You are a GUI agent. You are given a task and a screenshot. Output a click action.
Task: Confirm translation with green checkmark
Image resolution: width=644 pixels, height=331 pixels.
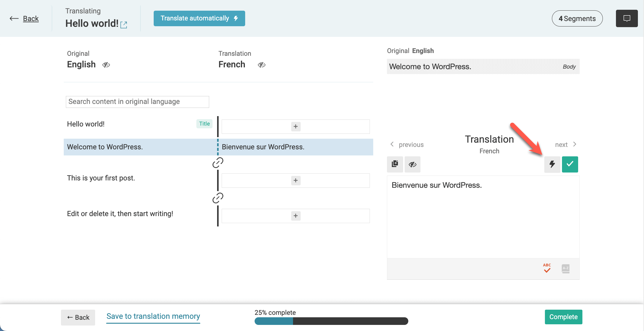pyautogui.click(x=570, y=164)
